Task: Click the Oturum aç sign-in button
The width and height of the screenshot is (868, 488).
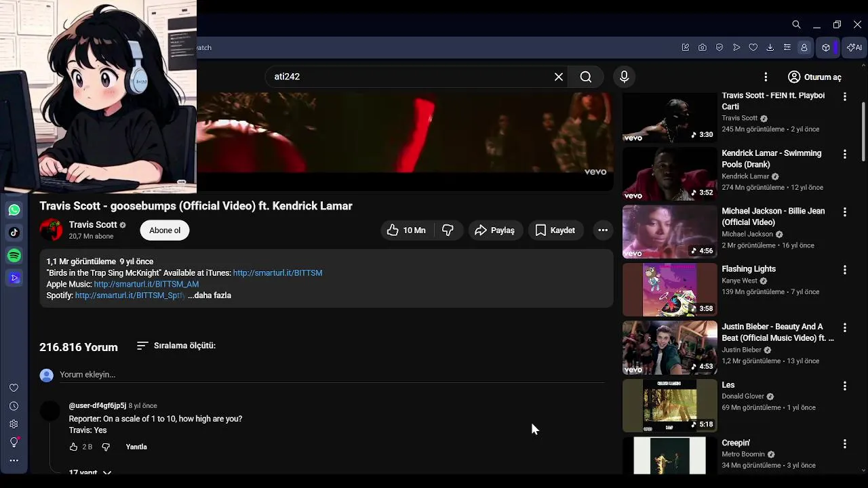Action: point(814,77)
